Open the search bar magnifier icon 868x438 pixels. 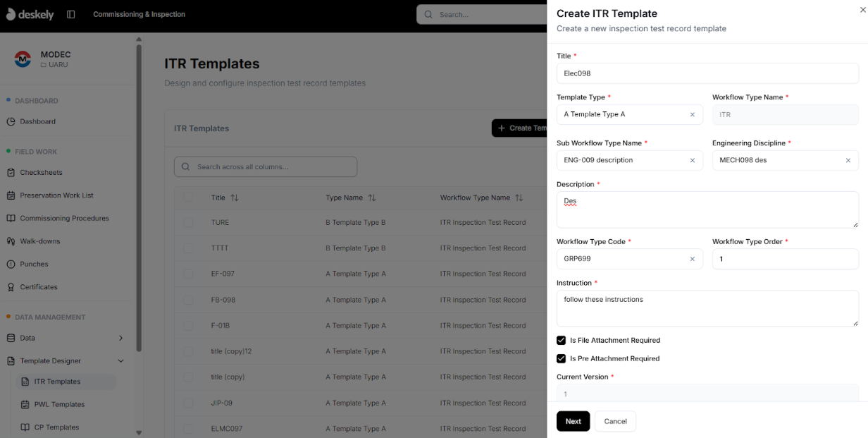(428, 14)
